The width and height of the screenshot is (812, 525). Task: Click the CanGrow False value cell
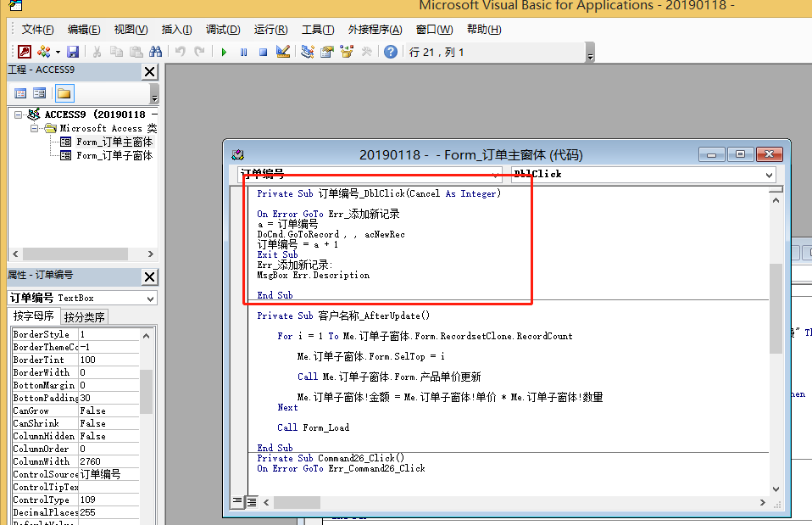click(109, 411)
